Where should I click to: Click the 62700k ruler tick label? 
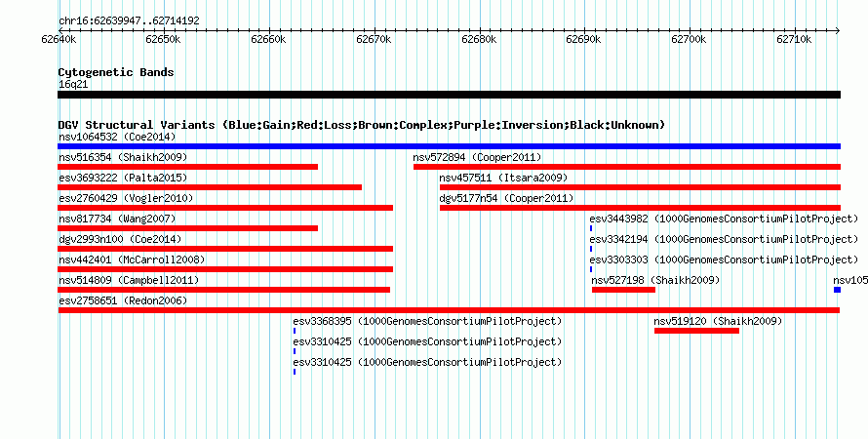tap(689, 39)
